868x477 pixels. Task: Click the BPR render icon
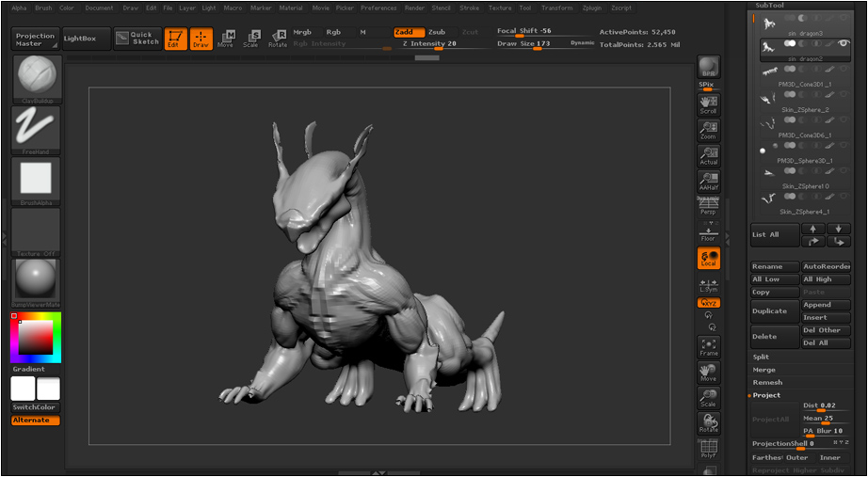pos(709,67)
